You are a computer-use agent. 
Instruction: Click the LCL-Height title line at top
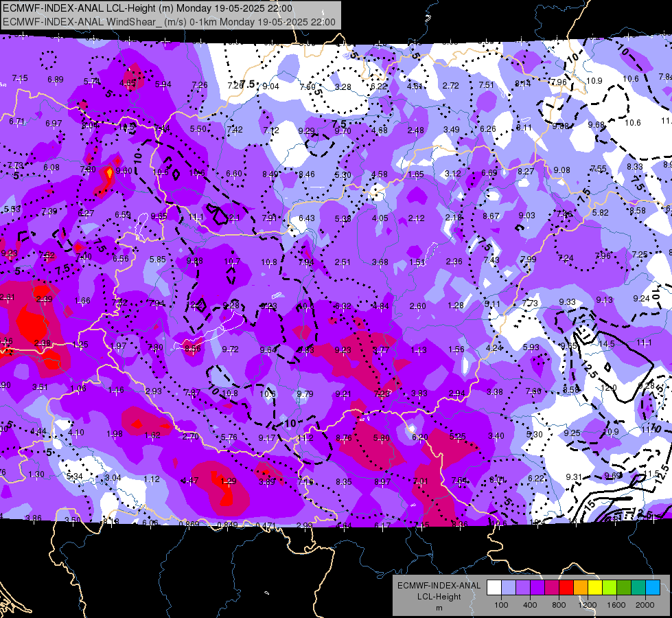[x=148, y=8]
